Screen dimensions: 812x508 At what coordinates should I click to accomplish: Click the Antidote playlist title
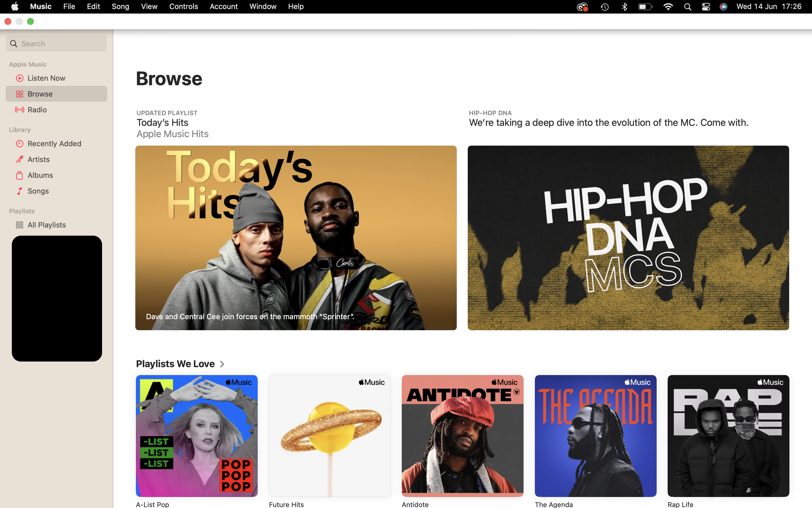[415, 504]
